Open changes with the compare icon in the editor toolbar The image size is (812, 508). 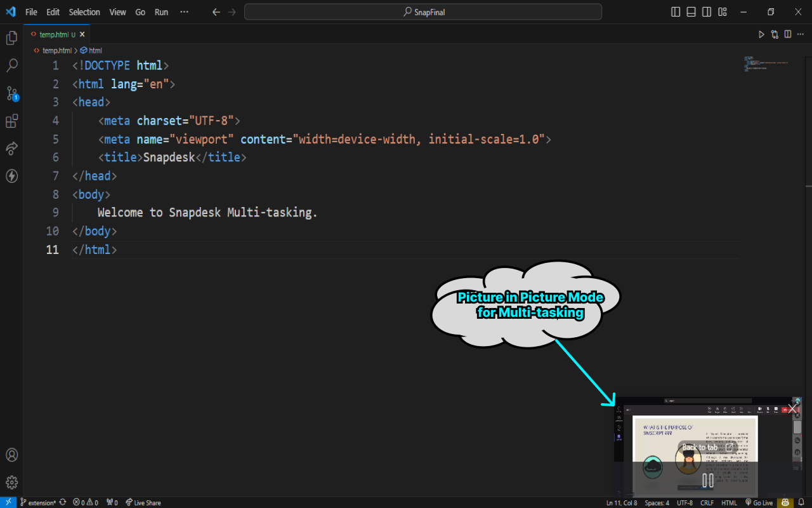775,34
